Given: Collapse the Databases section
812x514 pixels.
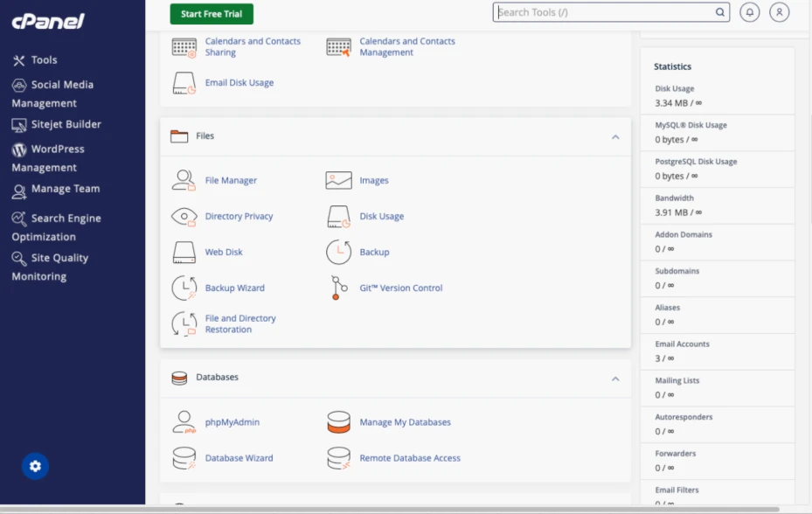Looking at the screenshot, I should point(615,379).
